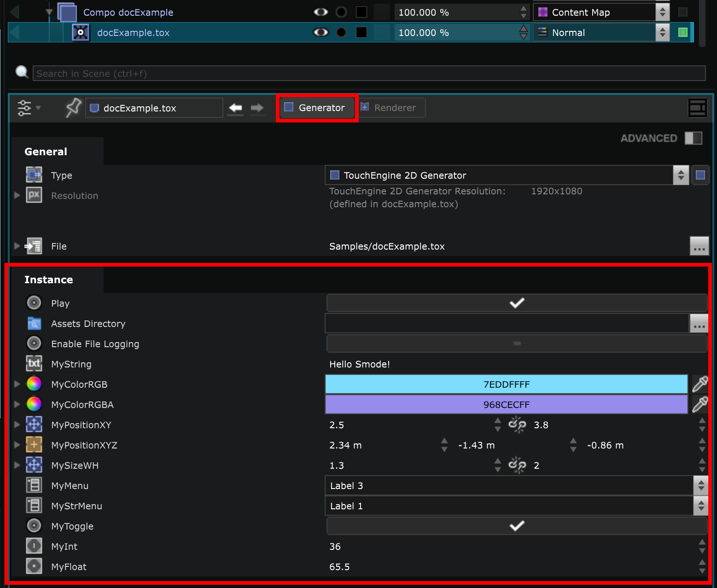Click the MyColorRGB color wheel icon
Screen dimensions: 717x588
coord(34,384)
